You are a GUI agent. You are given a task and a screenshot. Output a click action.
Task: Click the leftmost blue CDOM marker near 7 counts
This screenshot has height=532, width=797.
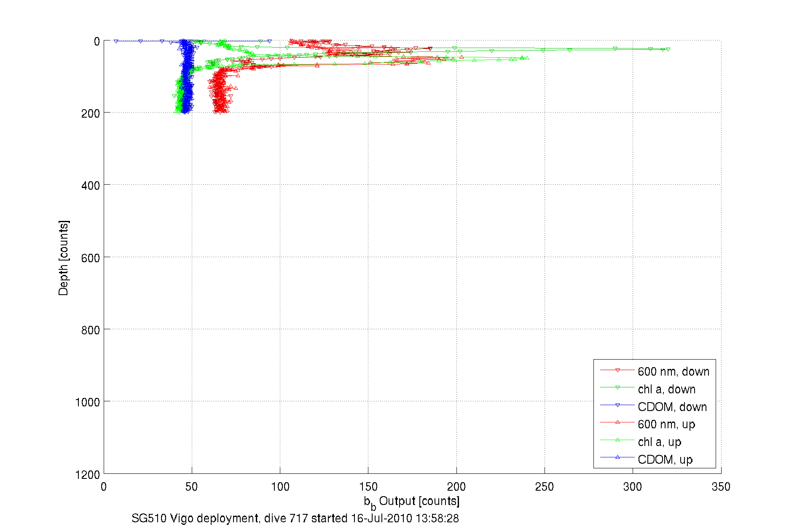coord(116,41)
